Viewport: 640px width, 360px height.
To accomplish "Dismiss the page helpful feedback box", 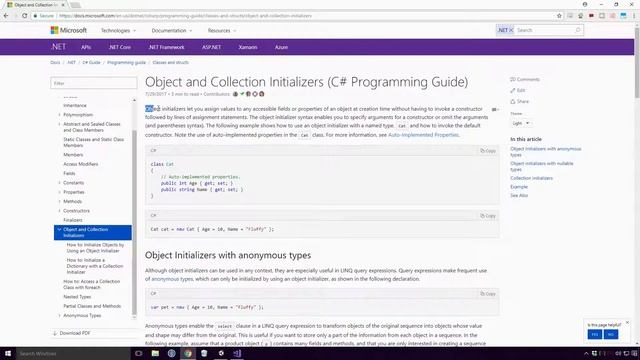I will 627,322.
